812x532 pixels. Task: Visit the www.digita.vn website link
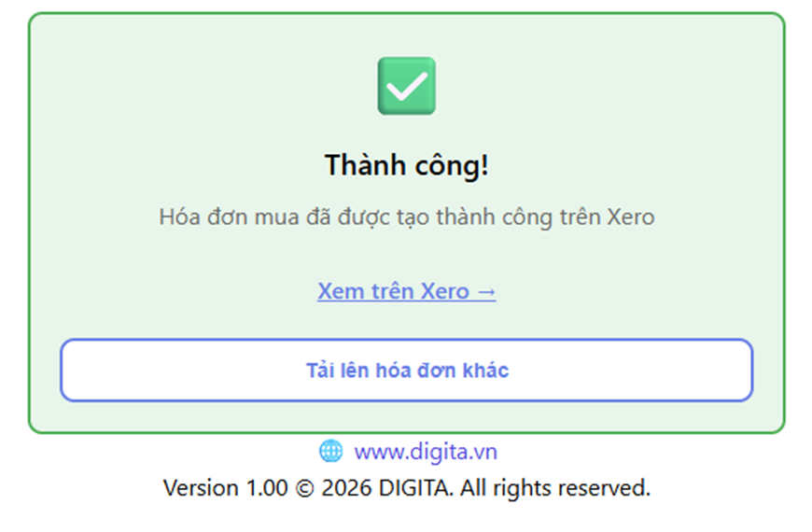(425, 452)
